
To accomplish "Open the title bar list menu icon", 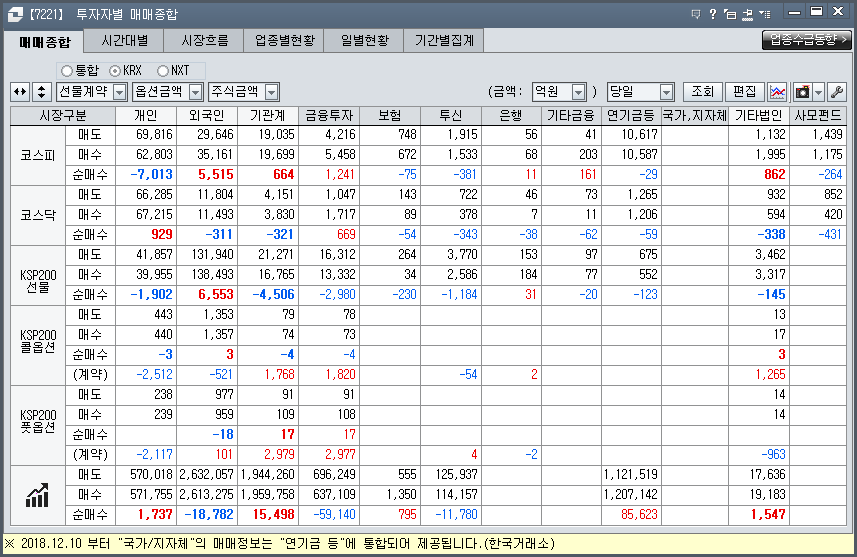I will tap(765, 14).
